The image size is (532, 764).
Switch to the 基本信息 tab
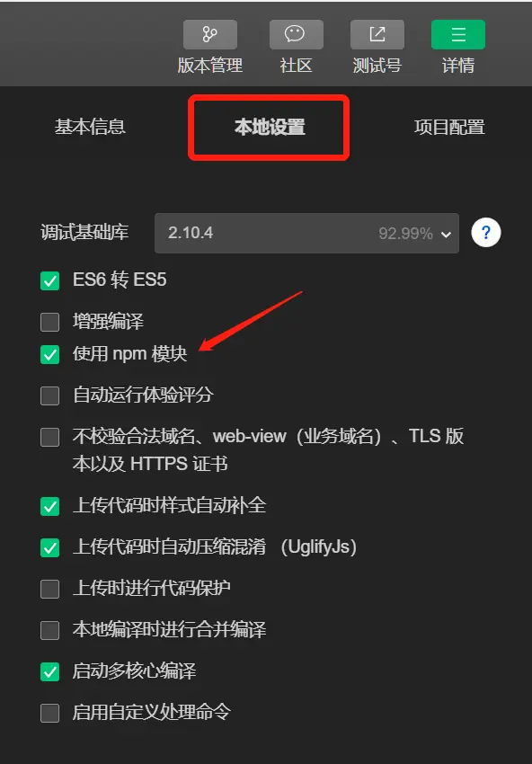[90, 127]
